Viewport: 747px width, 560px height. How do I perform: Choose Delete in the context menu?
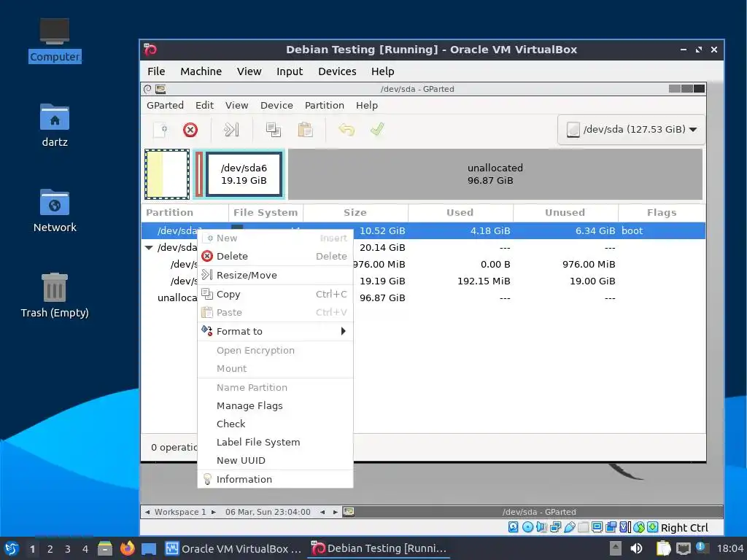tap(275, 256)
